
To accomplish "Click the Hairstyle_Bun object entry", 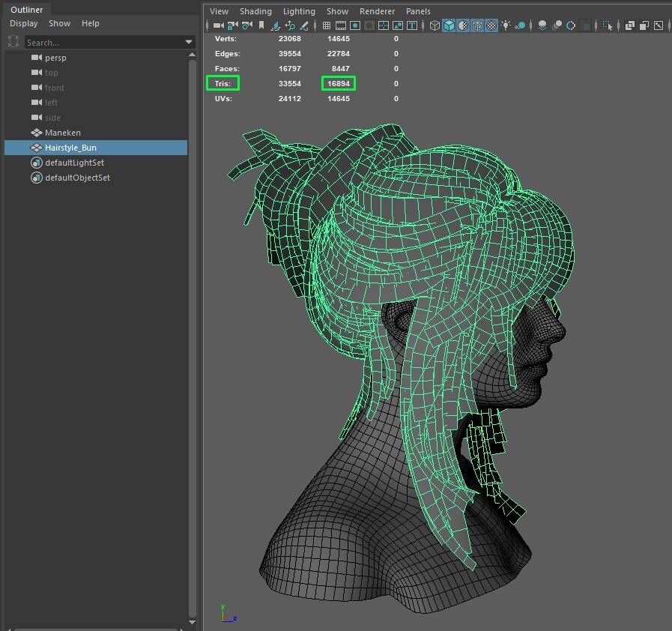I will (73, 148).
